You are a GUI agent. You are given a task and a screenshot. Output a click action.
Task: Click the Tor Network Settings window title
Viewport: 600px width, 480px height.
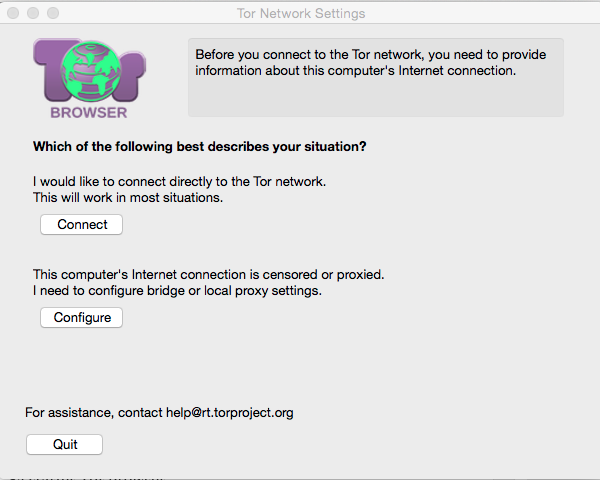point(301,13)
